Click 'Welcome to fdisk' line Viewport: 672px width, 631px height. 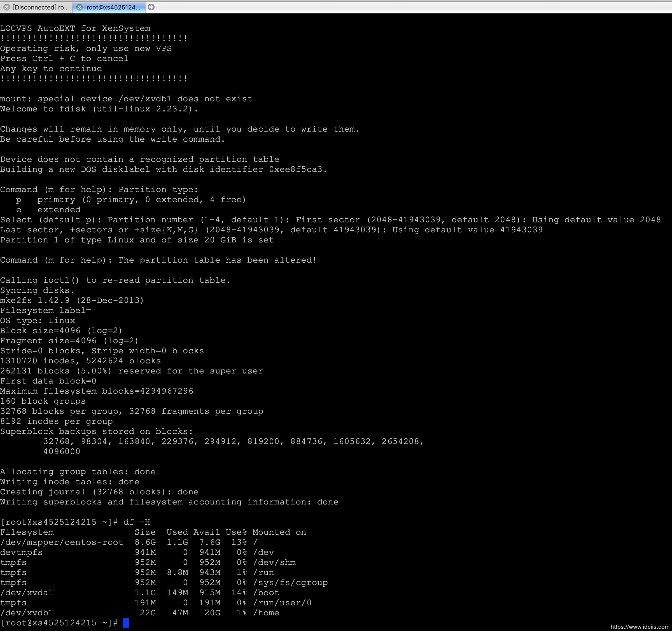coord(99,109)
